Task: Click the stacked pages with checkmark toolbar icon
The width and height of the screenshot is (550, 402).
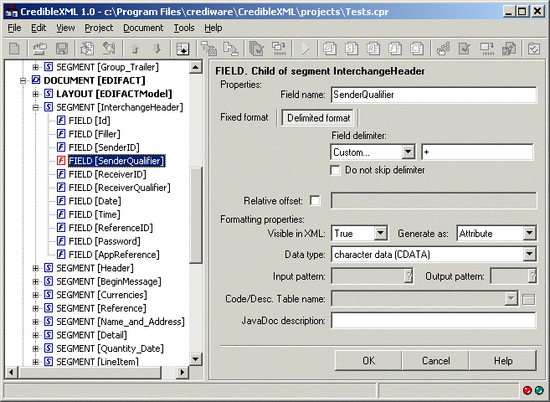Action: [x=256, y=48]
